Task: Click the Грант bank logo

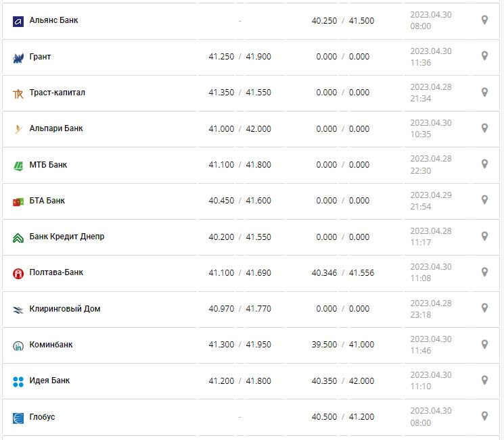Action: pos(18,57)
